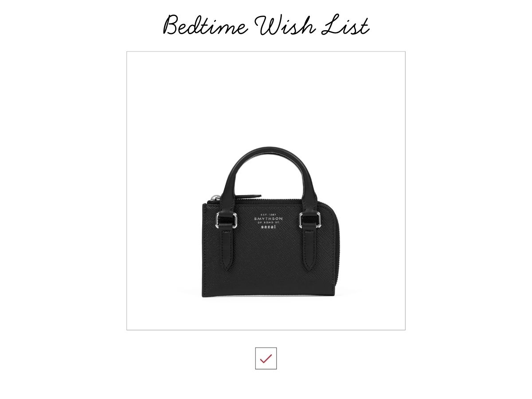Image resolution: width=532 pixels, height=399 pixels.
Task: Click the right silver buckle on bag
Action: tap(310, 220)
